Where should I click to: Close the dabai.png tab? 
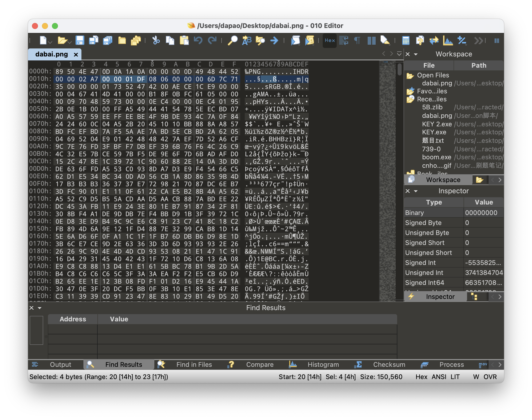click(76, 54)
